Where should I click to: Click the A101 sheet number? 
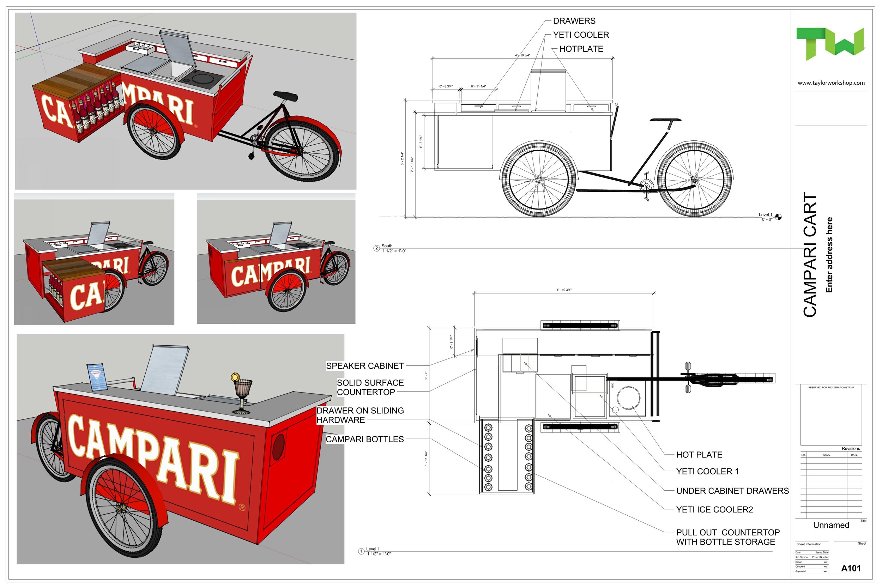tap(851, 568)
